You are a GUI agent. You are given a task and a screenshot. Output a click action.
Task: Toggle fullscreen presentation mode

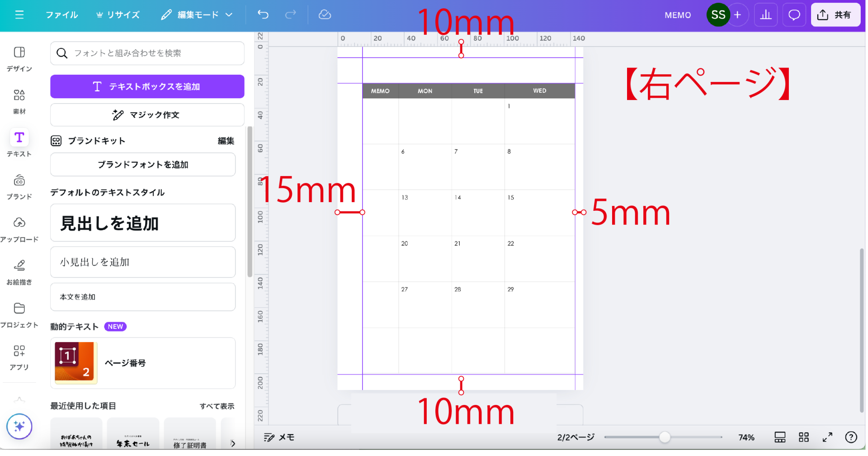click(827, 437)
